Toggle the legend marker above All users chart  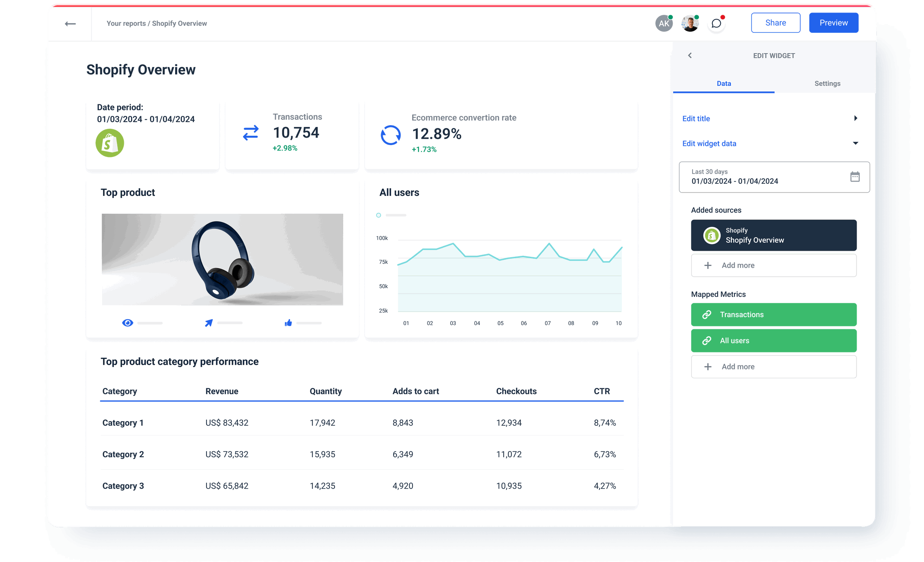(378, 215)
